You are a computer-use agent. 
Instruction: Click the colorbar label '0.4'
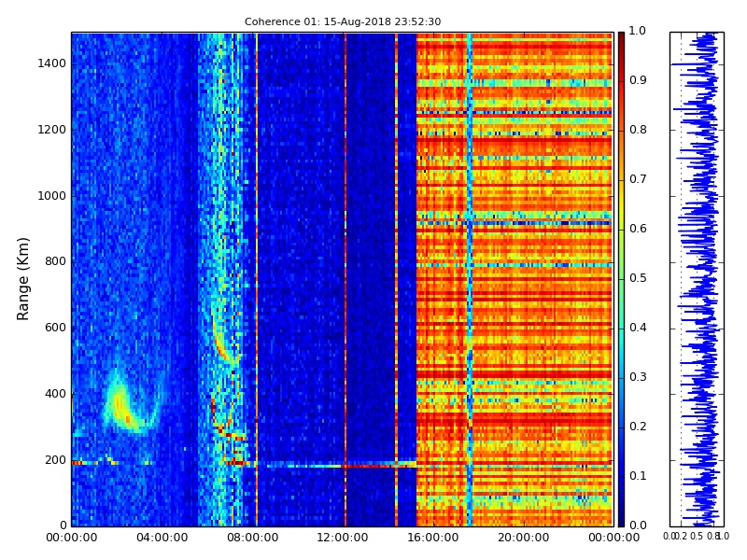[638, 328]
